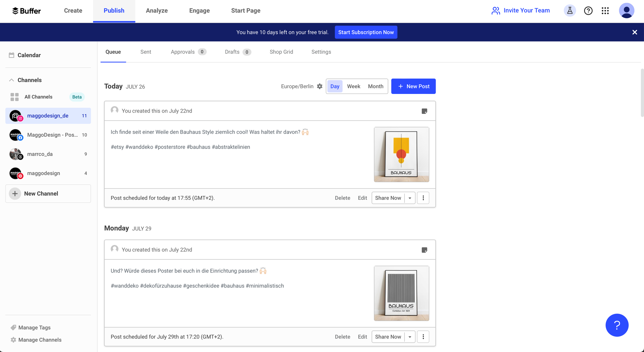Open the Drafts tab
This screenshot has height=352, width=644.
238,52
